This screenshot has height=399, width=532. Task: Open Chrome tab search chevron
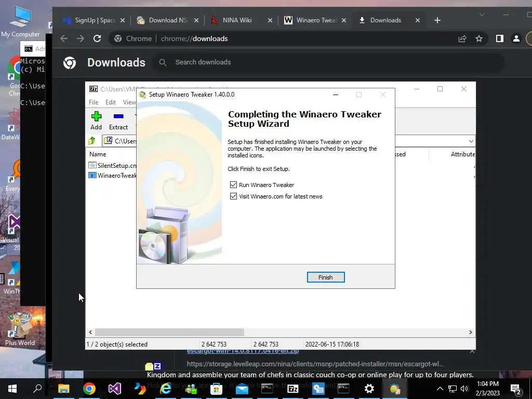482,15
